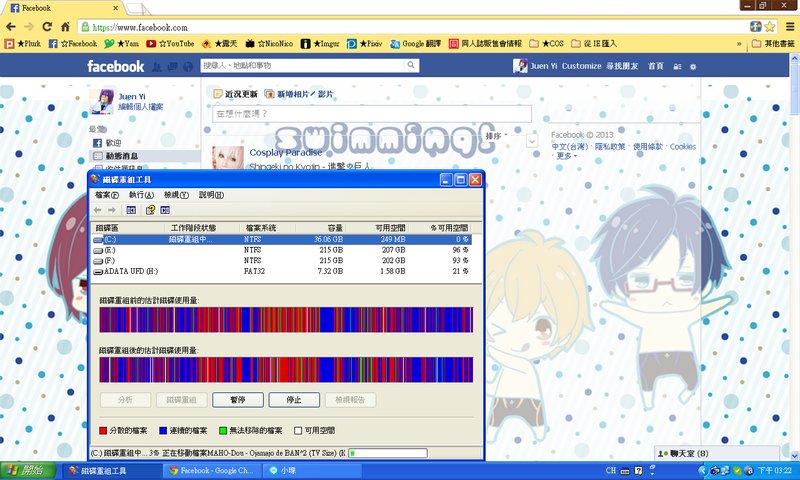
Task: Open the 排序 sort dropdown in news feed
Action: click(x=496, y=136)
